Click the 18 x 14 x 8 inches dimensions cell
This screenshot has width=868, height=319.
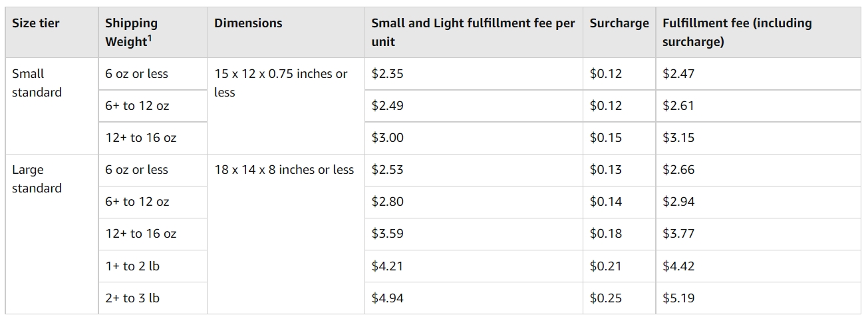286,234
